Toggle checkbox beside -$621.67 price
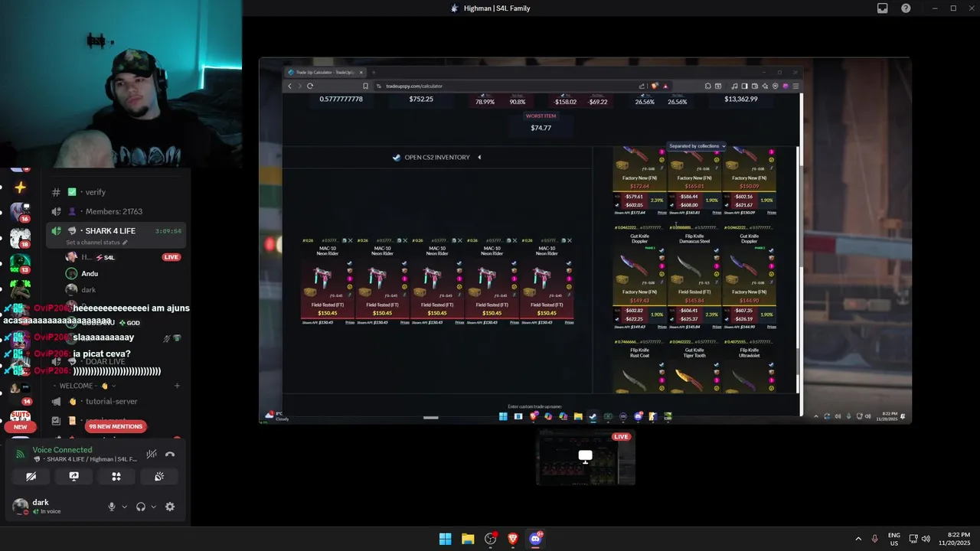This screenshot has width=980, height=551. point(727,205)
